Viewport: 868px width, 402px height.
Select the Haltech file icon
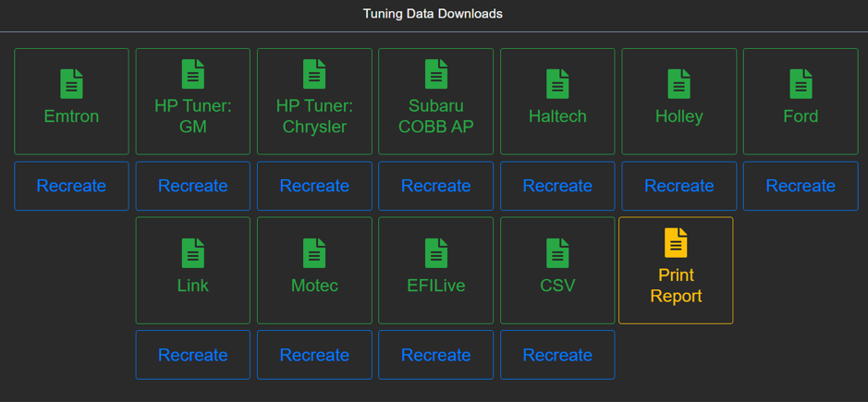point(557,84)
